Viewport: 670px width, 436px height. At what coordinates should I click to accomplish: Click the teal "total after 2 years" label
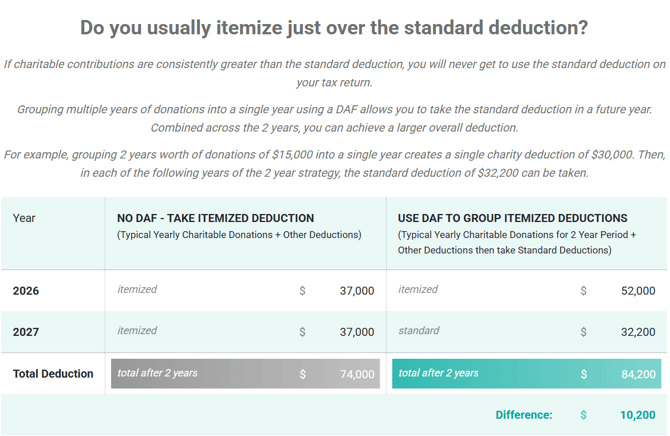(x=438, y=373)
